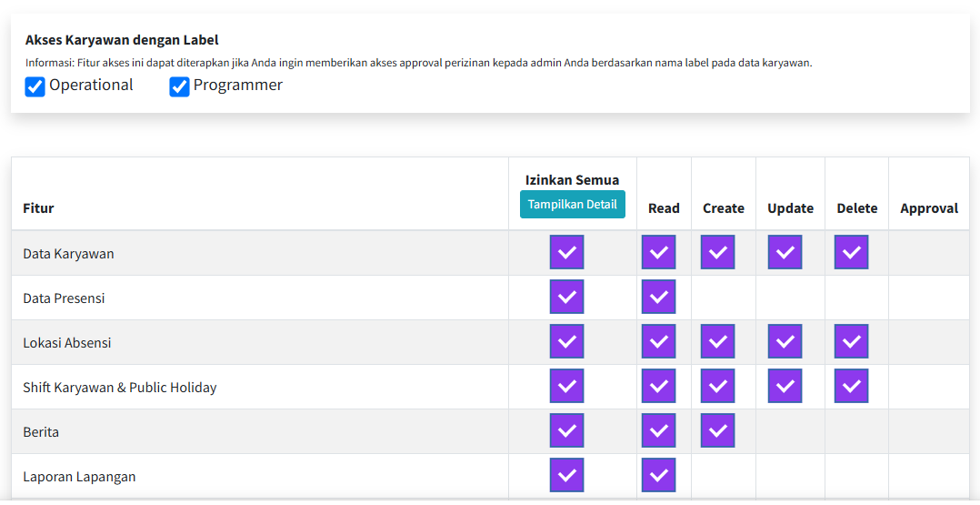980x505 pixels.
Task: Toggle Delete permission for Shift Karyawan row
Action: tap(851, 386)
